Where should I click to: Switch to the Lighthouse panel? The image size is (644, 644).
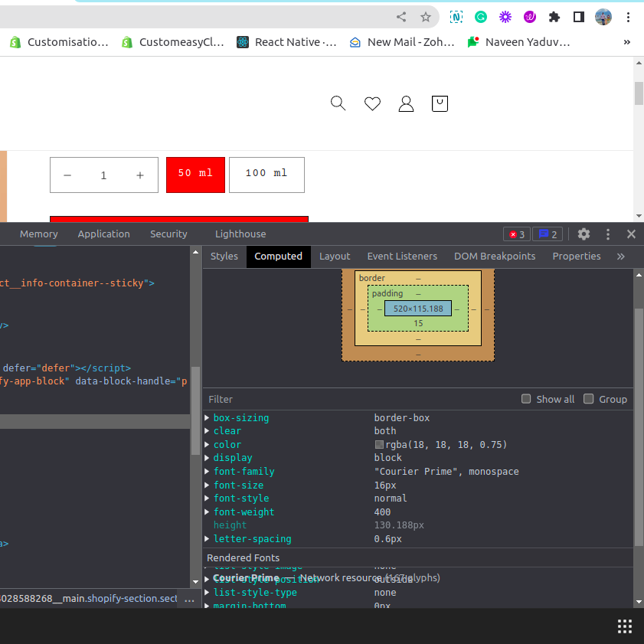pos(240,234)
